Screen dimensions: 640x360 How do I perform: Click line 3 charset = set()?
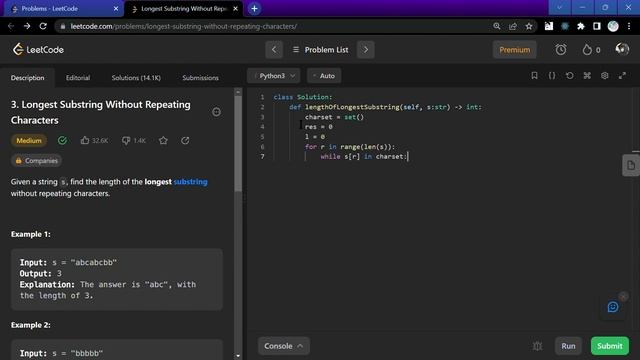pyautogui.click(x=334, y=117)
